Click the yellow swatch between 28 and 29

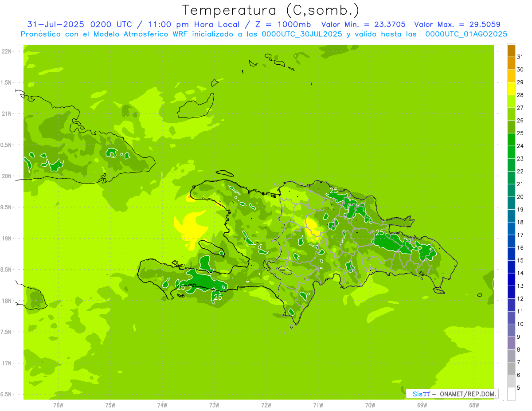(x=511, y=89)
